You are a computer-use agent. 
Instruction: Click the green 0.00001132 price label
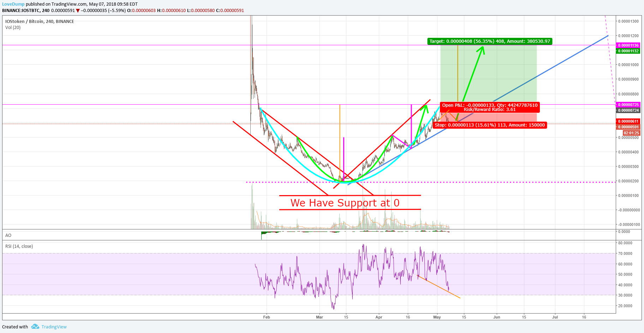628,51
